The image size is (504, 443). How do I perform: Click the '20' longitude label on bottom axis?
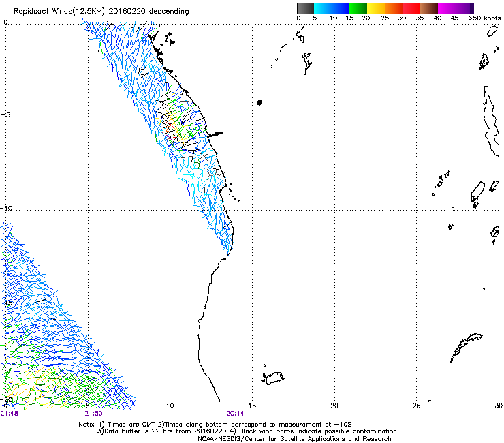334,406
